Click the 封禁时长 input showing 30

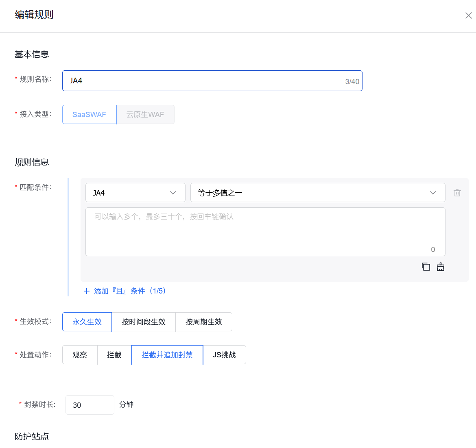point(90,405)
